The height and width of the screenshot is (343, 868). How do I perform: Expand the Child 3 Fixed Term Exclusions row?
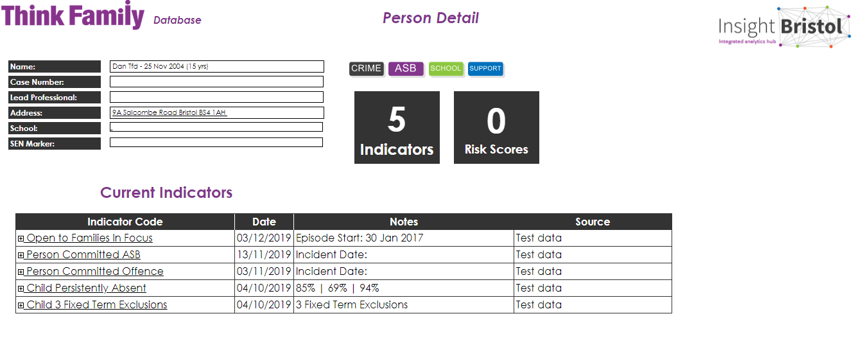click(21, 305)
